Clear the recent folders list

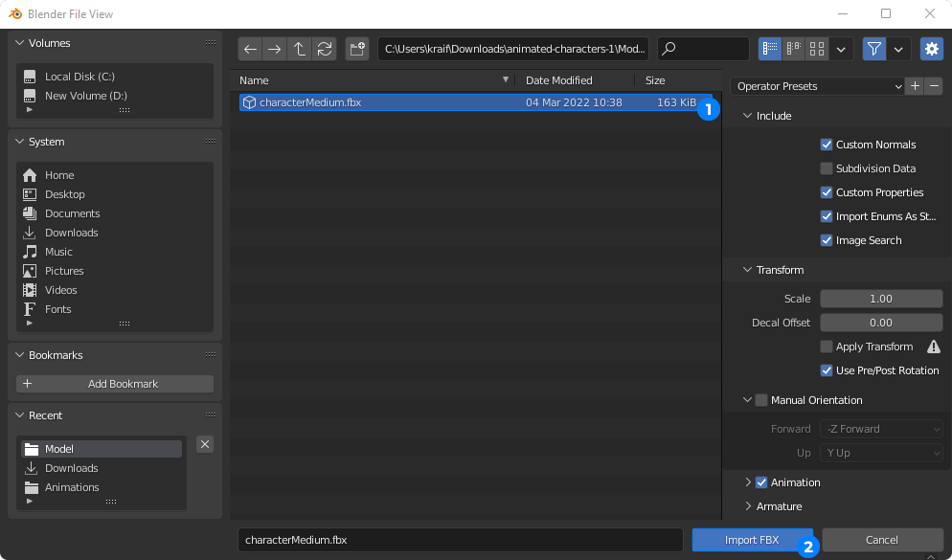click(x=205, y=444)
